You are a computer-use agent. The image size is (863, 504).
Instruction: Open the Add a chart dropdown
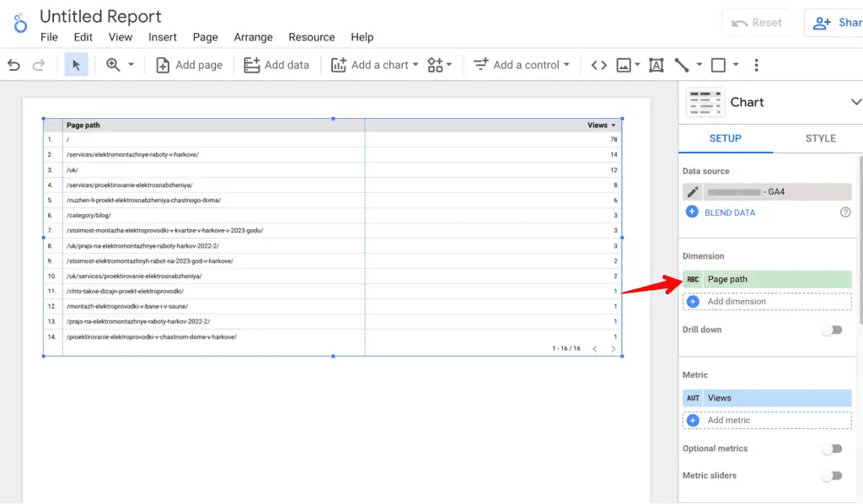coord(374,64)
